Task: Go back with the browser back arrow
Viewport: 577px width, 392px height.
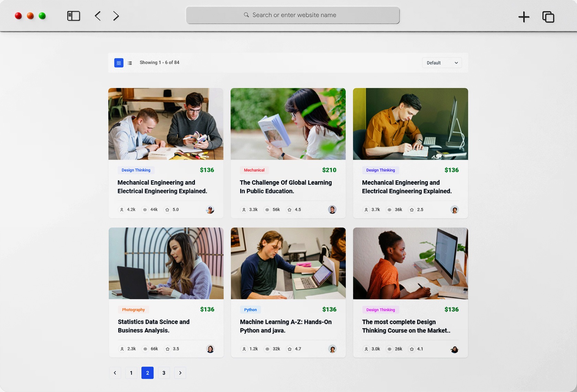Action: point(98,16)
